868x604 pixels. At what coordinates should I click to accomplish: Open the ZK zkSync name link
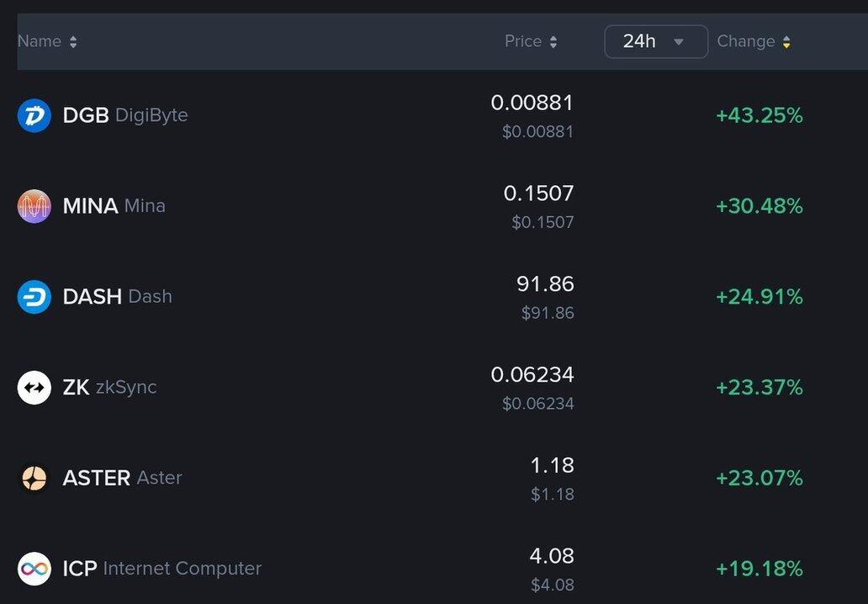(x=109, y=388)
